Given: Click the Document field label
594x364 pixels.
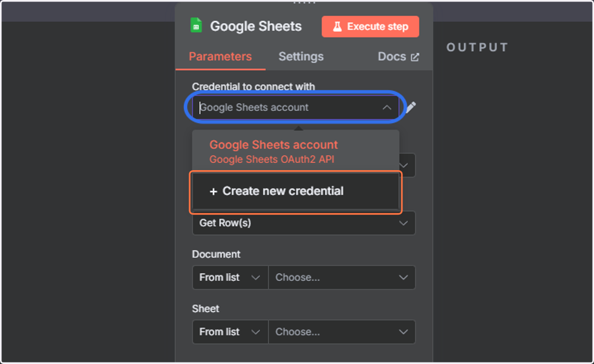Looking at the screenshot, I should pyautogui.click(x=216, y=254).
